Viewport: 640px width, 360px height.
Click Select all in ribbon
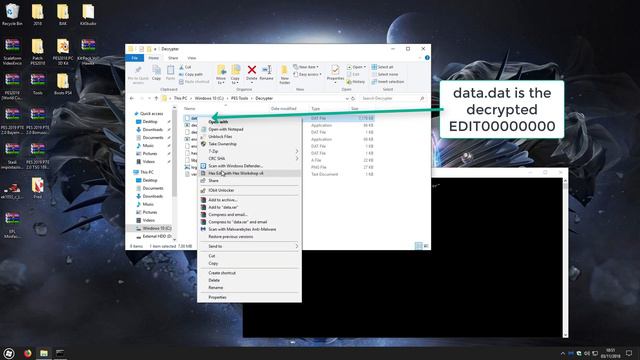[382, 67]
